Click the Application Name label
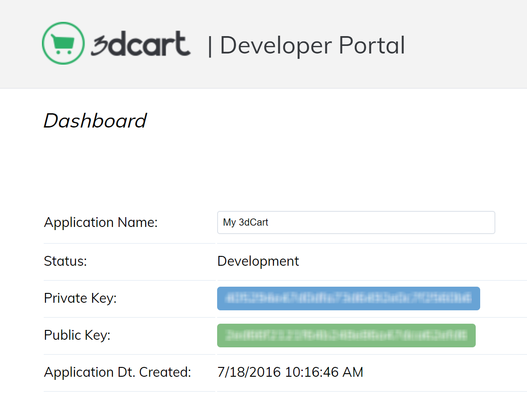The width and height of the screenshot is (527, 420). [x=101, y=222]
